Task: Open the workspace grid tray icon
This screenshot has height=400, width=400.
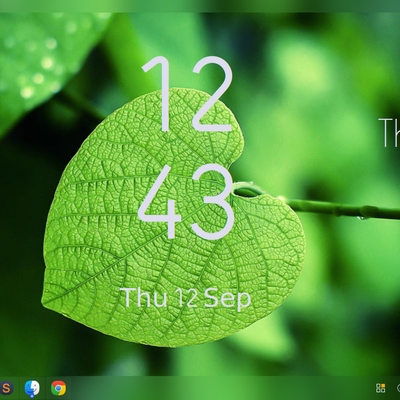Action: tap(380, 388)
